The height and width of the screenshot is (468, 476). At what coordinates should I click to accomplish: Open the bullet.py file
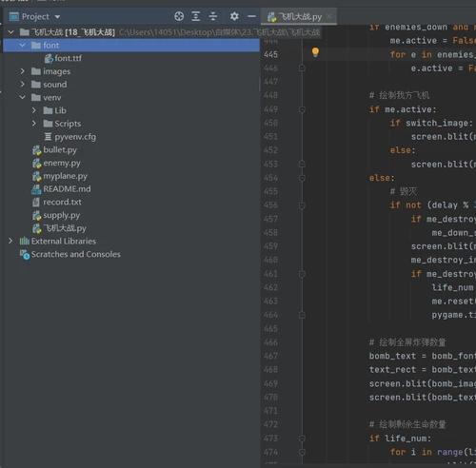tap(60, 150)
